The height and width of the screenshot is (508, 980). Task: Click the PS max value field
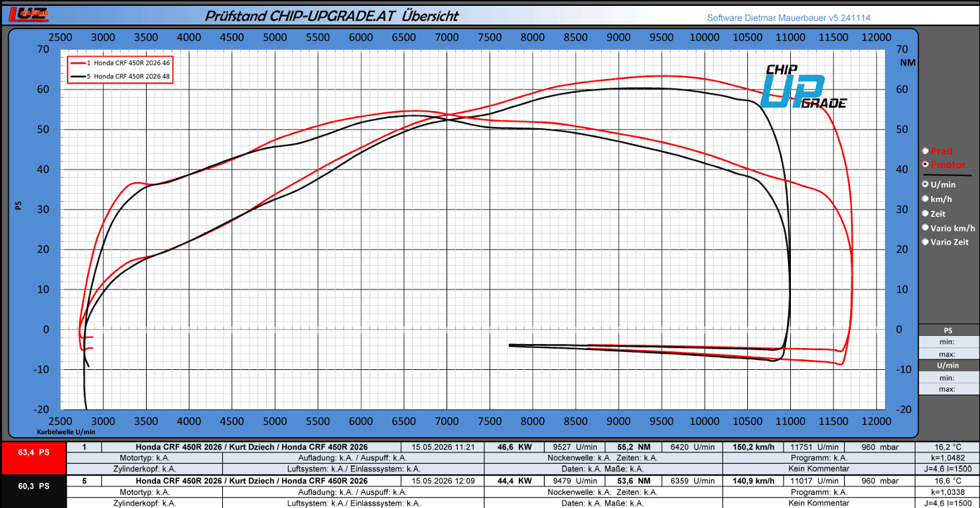tap(949, 354)
